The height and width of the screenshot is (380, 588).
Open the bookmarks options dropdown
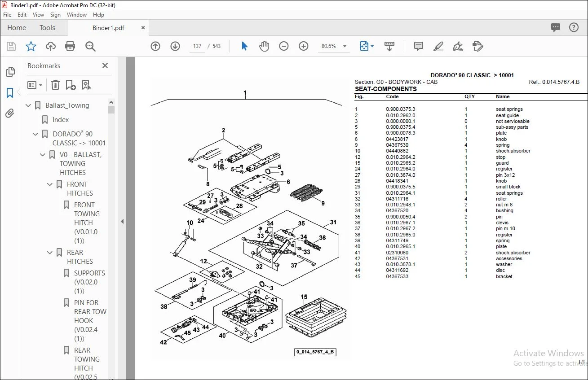[x=35, y=85]
